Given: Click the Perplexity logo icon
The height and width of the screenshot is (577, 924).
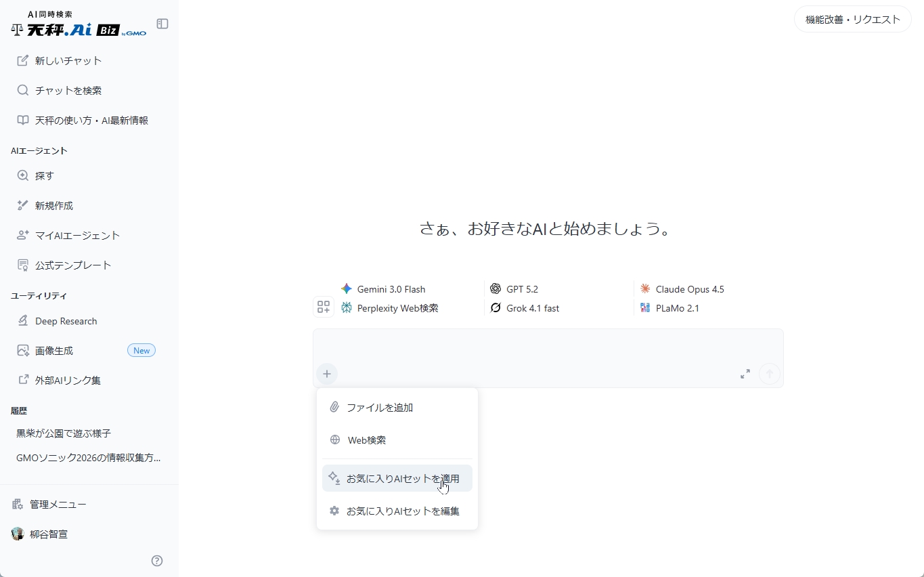Looking at the screenshot, I should coord(347,308).
